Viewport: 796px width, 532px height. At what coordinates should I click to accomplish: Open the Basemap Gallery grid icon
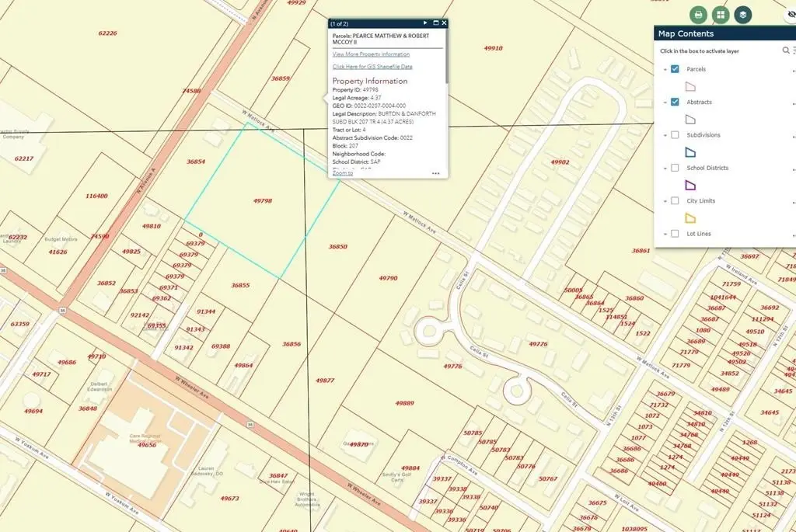pos(721,14)
